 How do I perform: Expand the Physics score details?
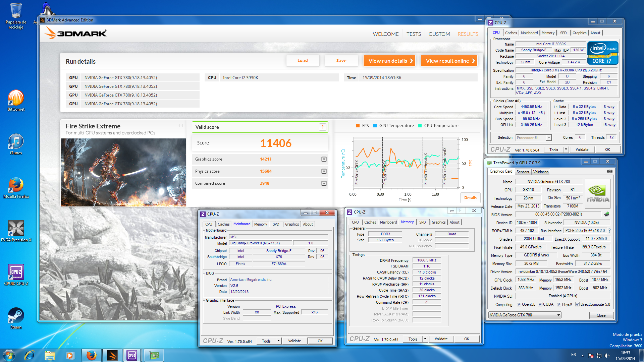pos(324,171)
